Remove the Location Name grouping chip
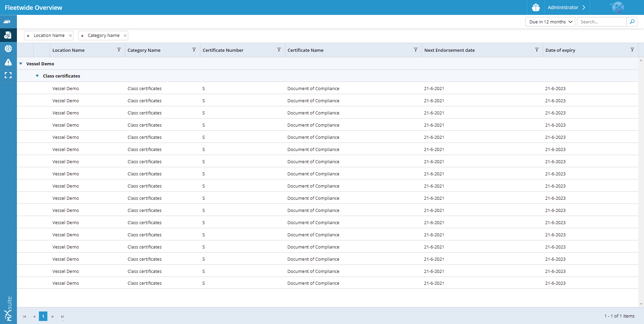Screen dimensions: 644x324 [x=70, y=36]
